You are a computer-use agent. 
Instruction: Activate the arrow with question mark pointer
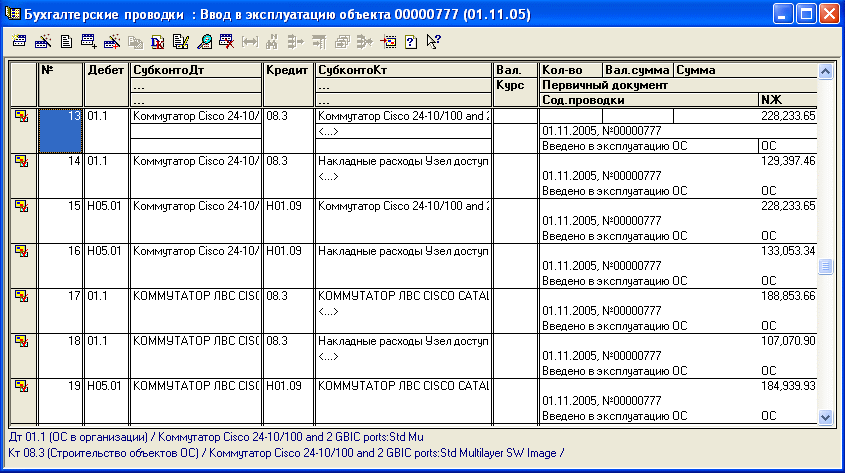(433, 42)
